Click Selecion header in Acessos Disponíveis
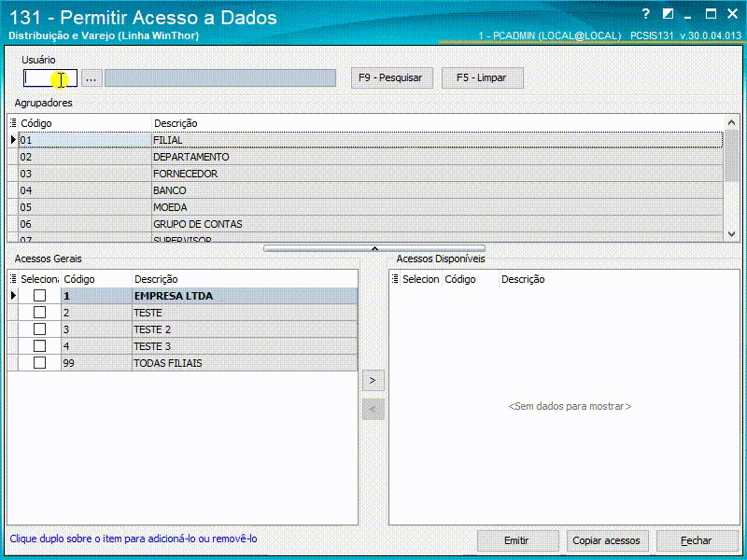Image resolution: width=747 pixels, height=560 pixels. [421, 279]
